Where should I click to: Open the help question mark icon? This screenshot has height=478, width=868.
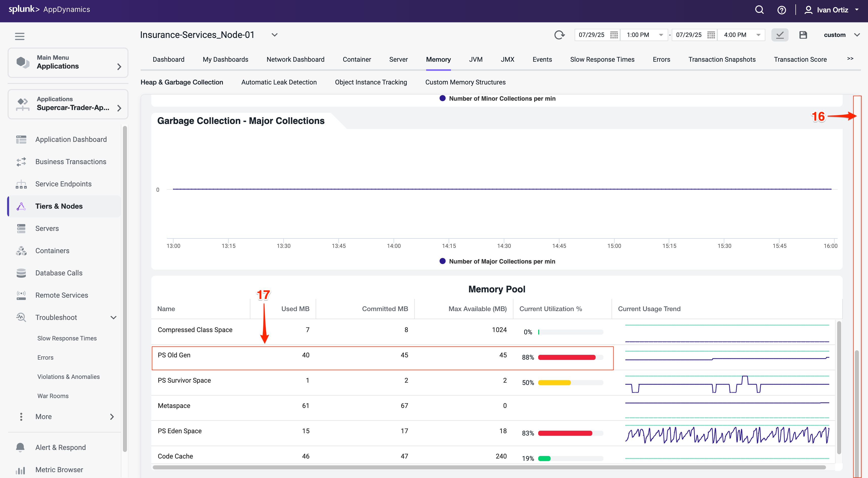[x=782, y=10]
